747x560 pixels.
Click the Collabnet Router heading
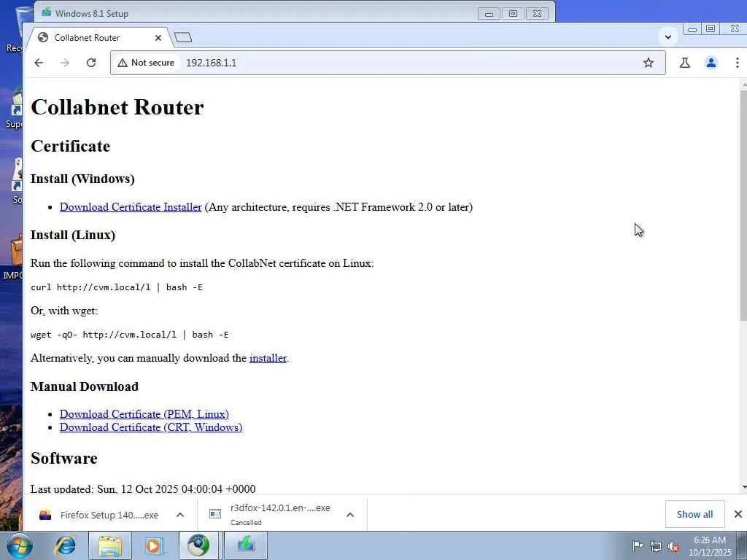117,107
